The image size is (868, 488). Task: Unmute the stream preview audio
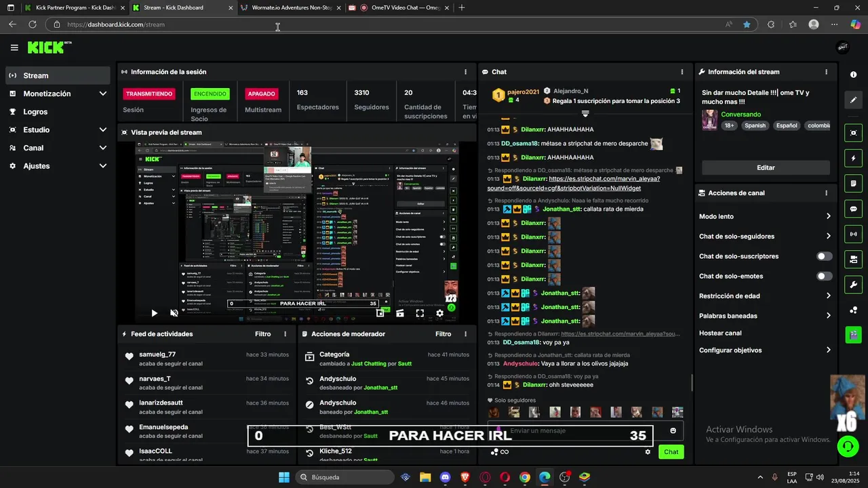[174, 313]
